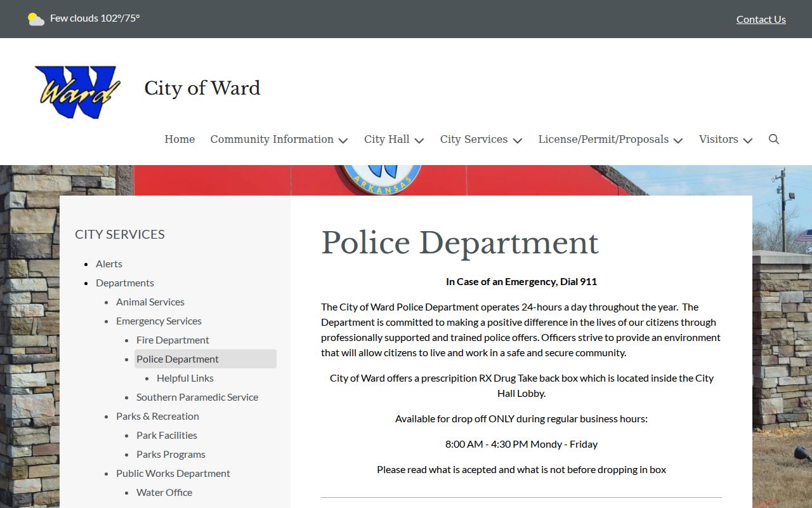812x508 pixels.
Task: Open Departments in the sidebar
Action: (125, 283)
